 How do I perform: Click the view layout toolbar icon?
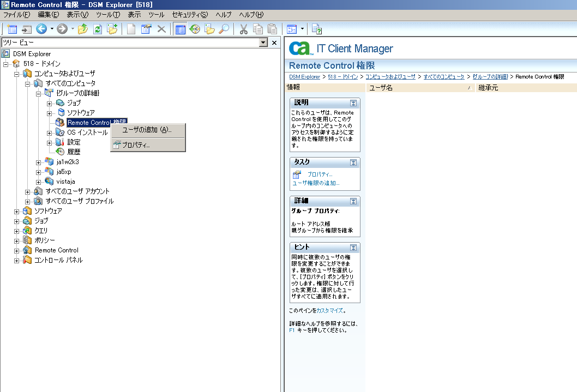click(292, 29)
